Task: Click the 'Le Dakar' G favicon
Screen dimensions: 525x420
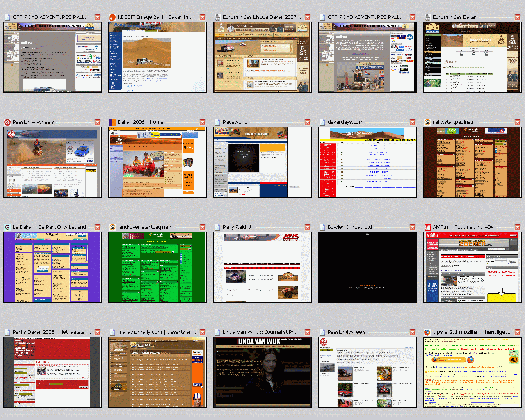Action: tap(7, 227)
